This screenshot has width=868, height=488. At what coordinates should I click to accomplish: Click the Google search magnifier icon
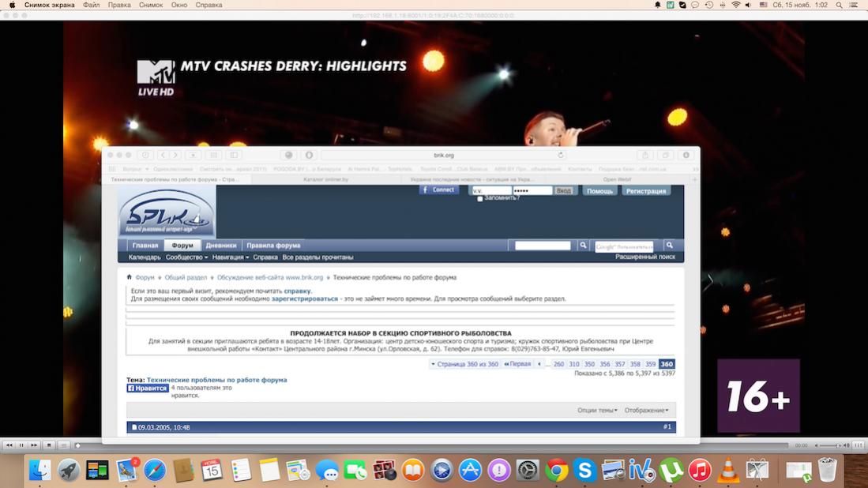coord(669,246)
